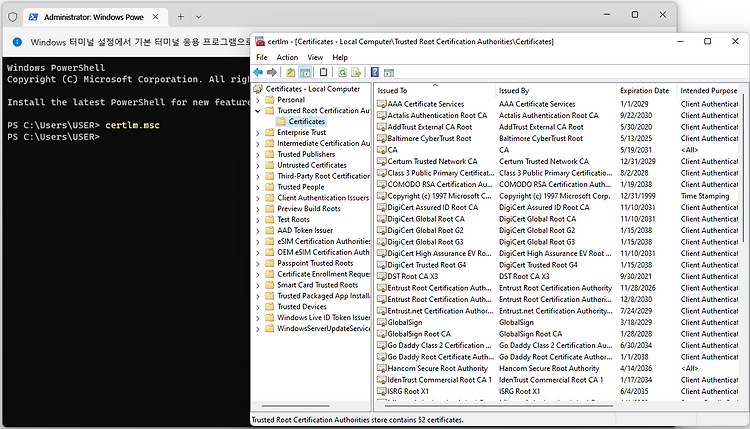Viewport: 750px width, 429px height.
Task: Click the folder icon next to Trusted Publishers
Action: pyautogui.click(x=269, y=154)
